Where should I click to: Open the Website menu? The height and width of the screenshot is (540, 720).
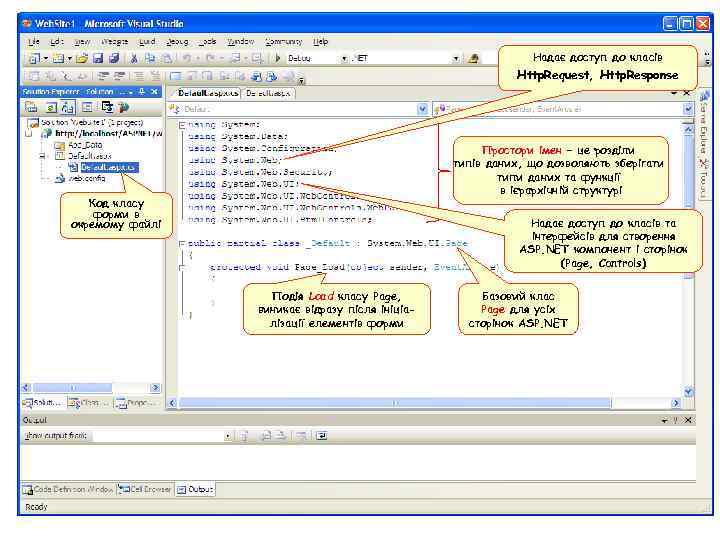(x=114, y=42)
